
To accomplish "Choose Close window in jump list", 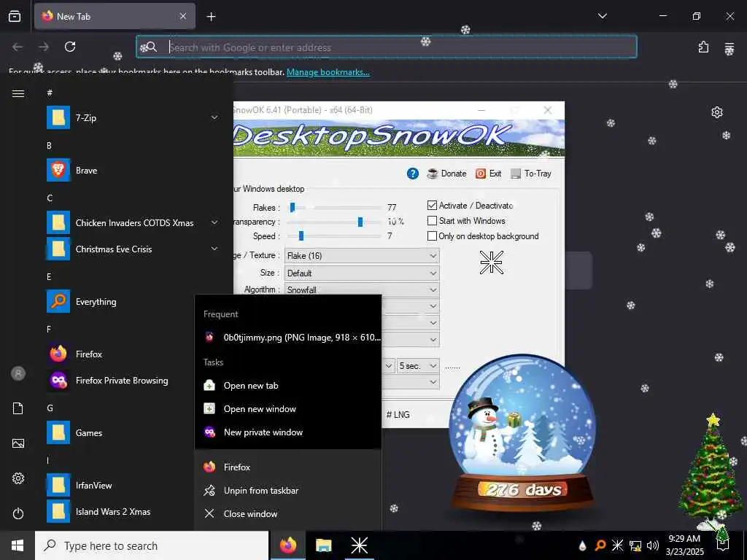I will (288, 514).
